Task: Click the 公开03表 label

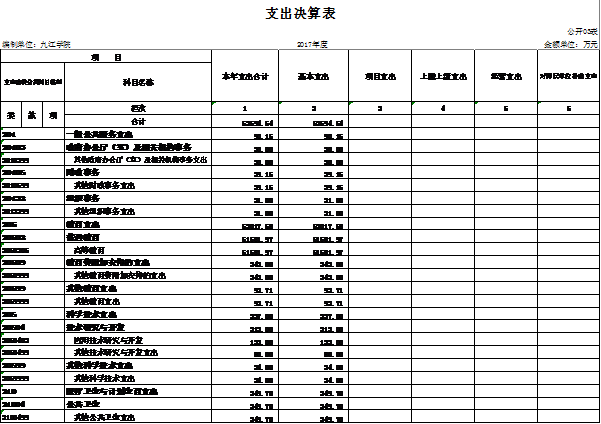Action: click(582, 31)
